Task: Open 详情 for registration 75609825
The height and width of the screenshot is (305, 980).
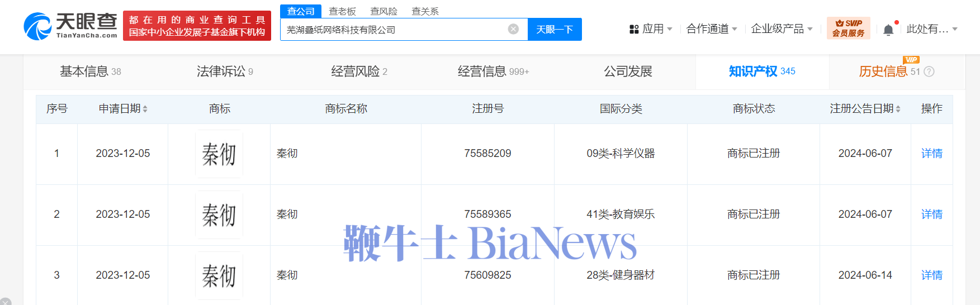Action: [932, 275]
